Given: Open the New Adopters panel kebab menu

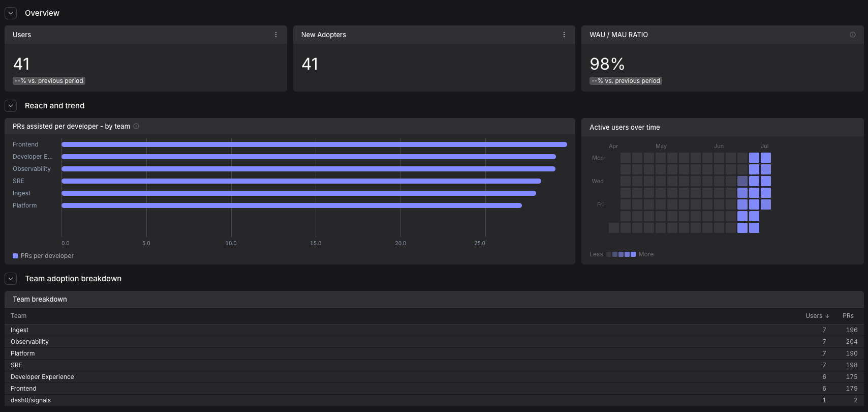Looking at the screenshot, I should pos(564,35).
